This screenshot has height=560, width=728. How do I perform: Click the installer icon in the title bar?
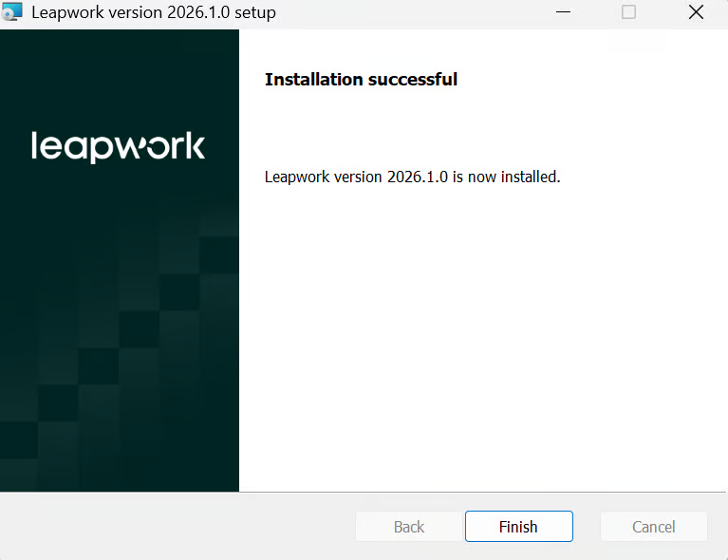(x=11, y=12)
